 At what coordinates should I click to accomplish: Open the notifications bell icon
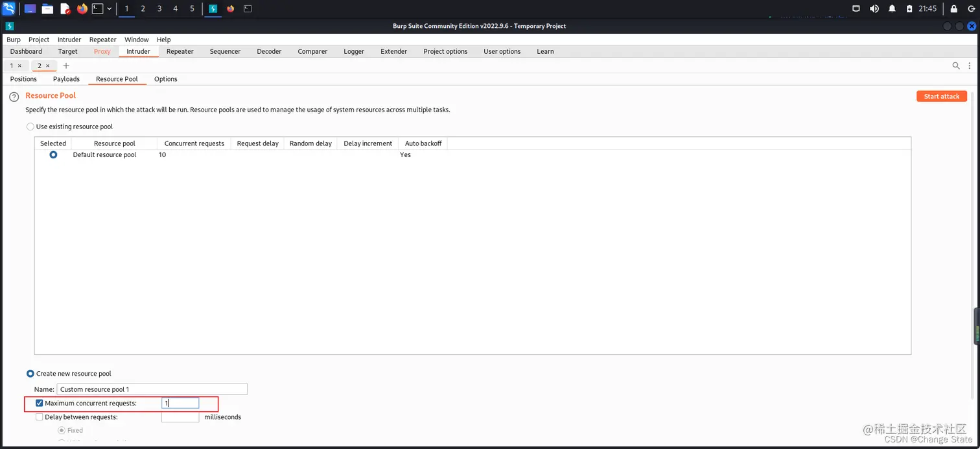pos(892,8)
